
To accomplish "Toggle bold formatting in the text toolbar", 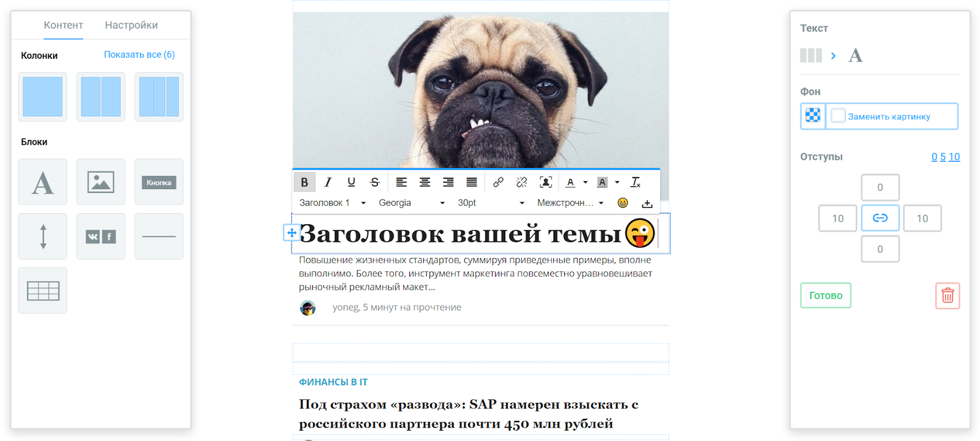I will [x=304, y=183].
